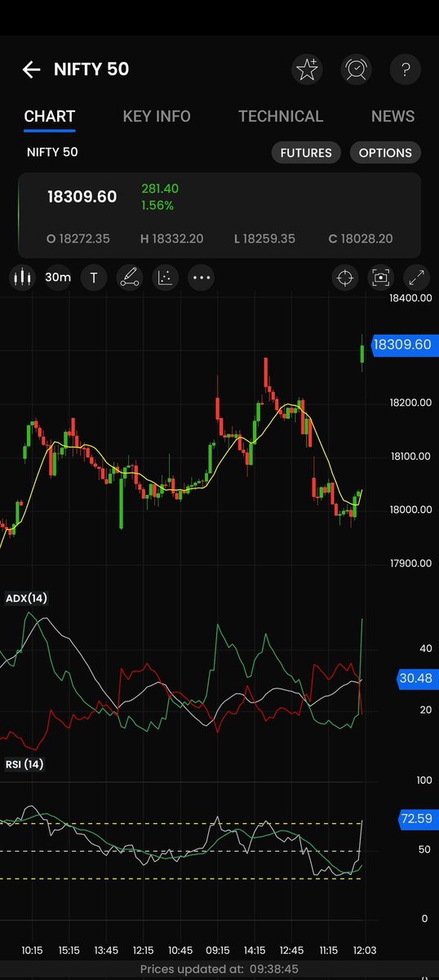Click the latest green candle on chart
The width and height of the screenshot is (439, 980).
coord(362,353)
